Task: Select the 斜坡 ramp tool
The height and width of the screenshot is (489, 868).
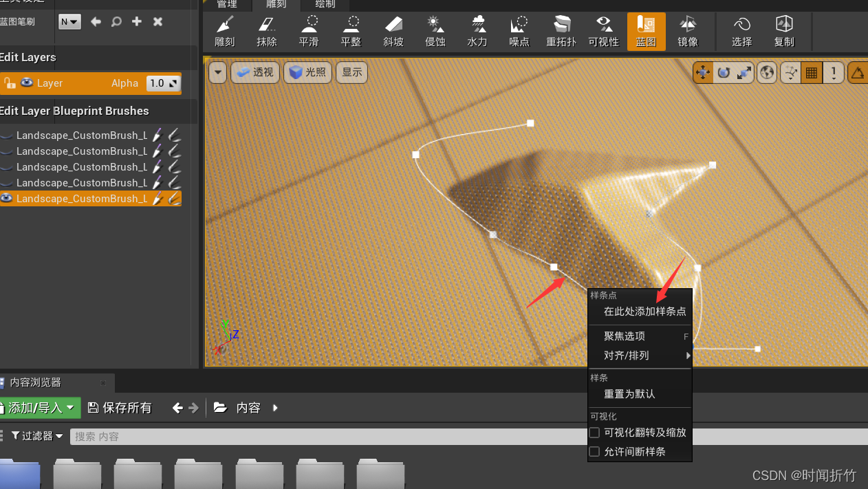Action: (393, 32)
